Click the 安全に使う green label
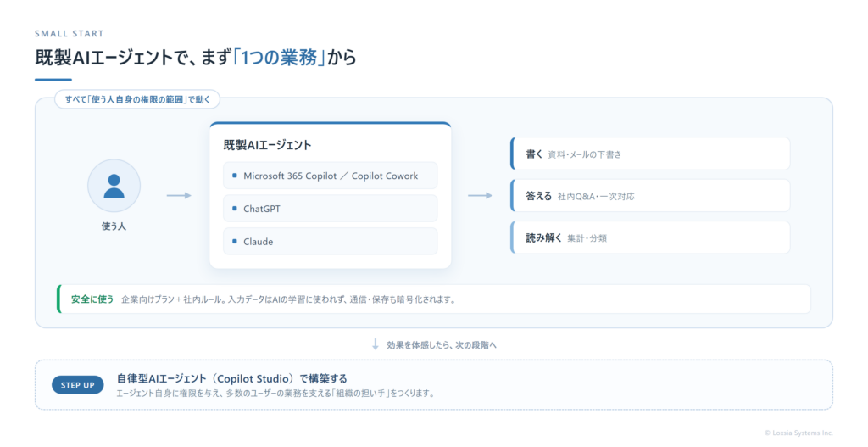 click(92, 299)
